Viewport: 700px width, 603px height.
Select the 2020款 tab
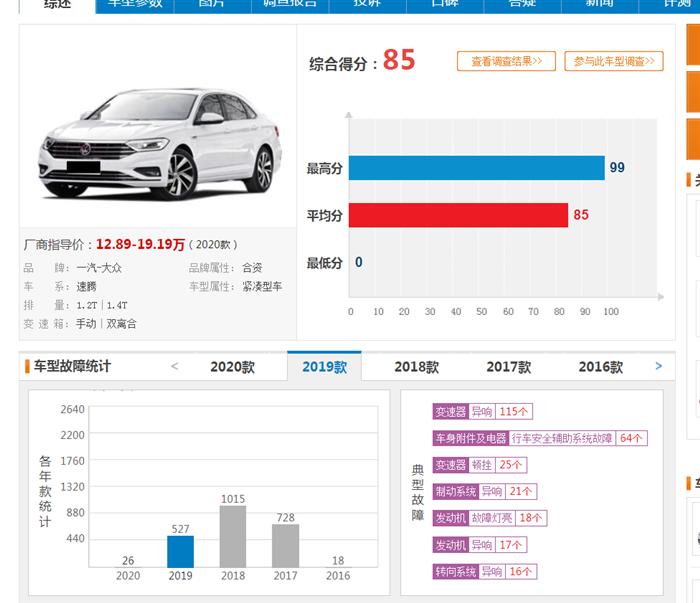(x=233, y=367)
